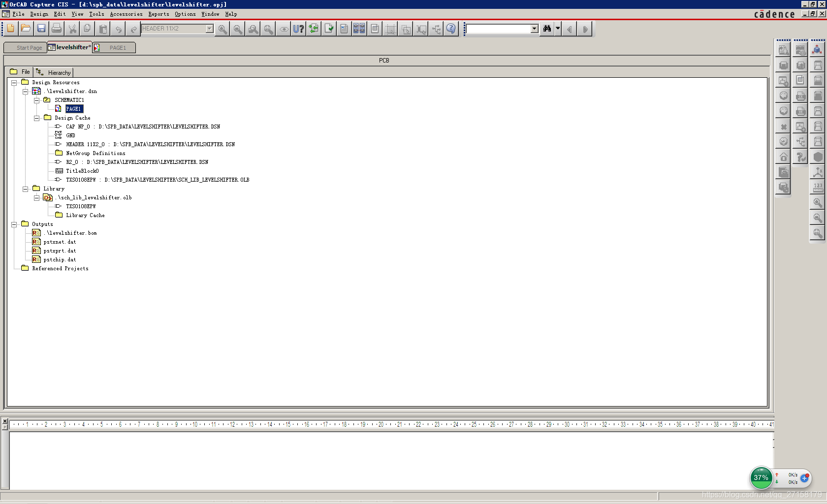Collapse the Library folder node

25,189
